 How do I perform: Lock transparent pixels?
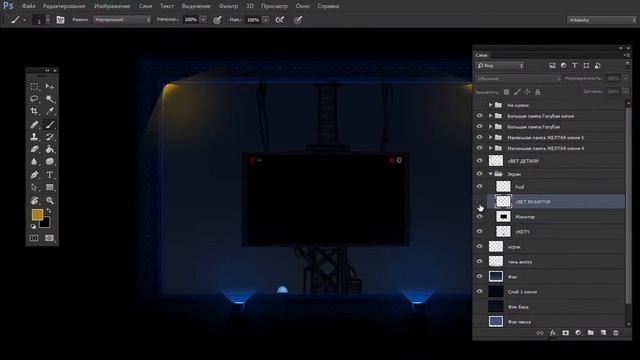(506, 92)
